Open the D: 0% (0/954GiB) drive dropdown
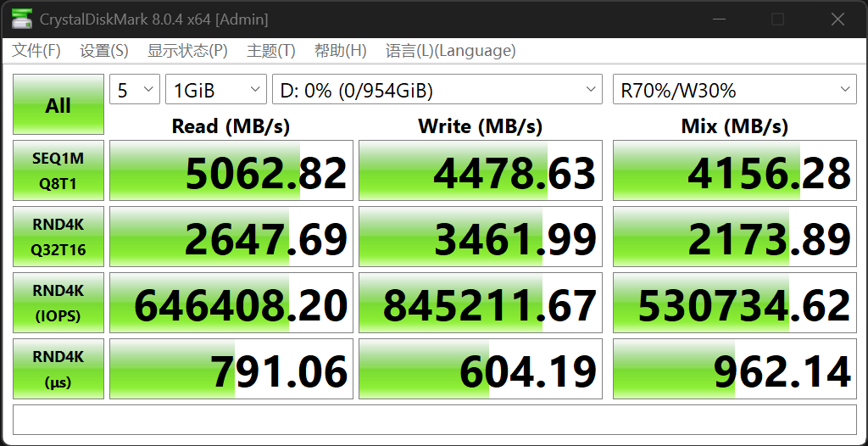This screenshot has height=446, width=868. [x=437, y=89]
